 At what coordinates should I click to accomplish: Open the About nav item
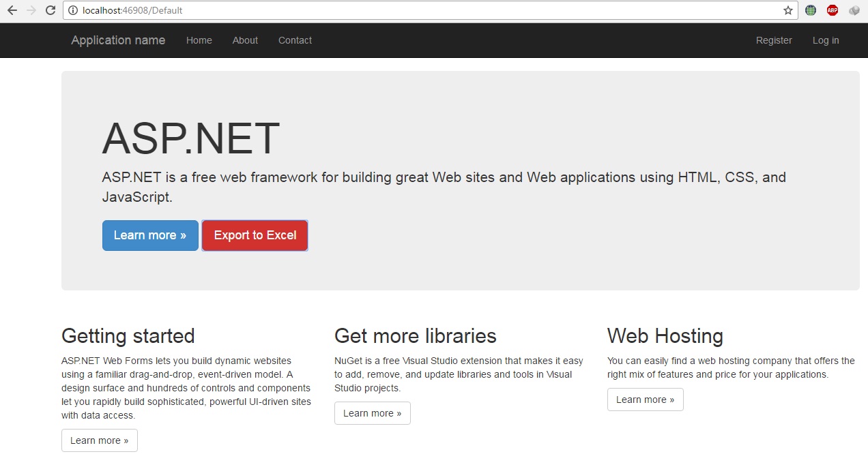[x=245, y=40]
